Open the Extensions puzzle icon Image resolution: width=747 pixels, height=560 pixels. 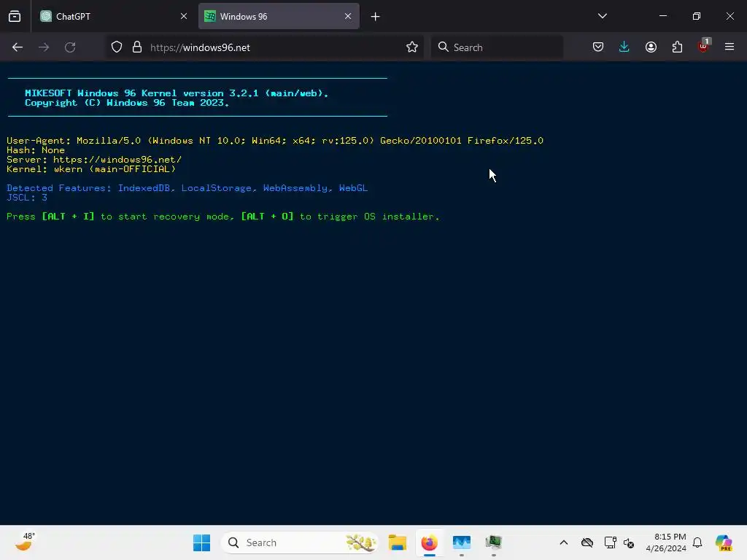pyautogui.click(x=677, y=47)
